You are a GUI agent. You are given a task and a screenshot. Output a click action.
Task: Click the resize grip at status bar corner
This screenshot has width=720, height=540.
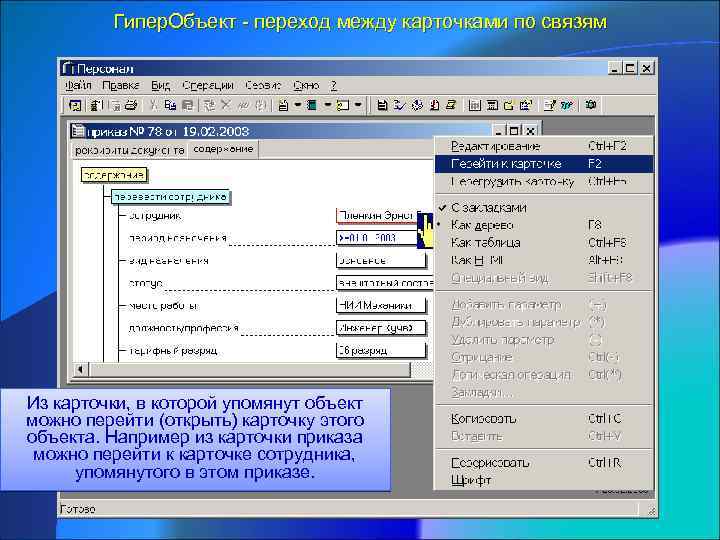tap(651, 510)
